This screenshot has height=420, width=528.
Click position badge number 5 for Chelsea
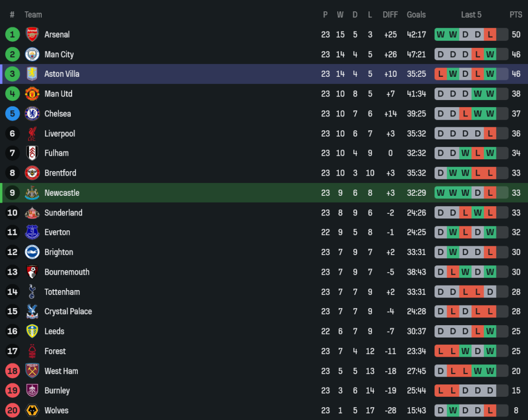12,113
